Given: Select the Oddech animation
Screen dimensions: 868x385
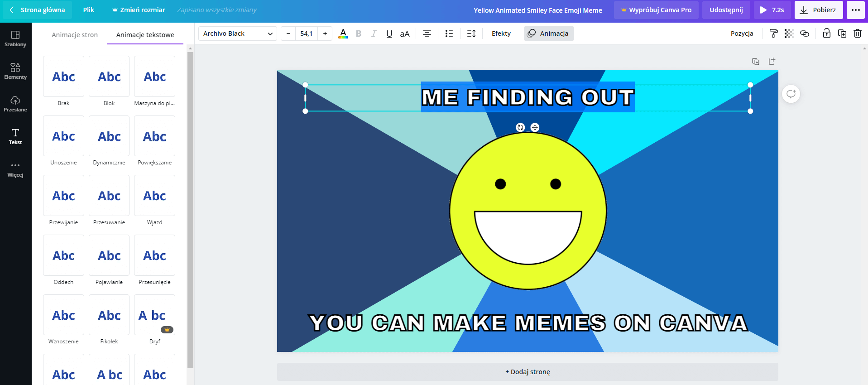Looking at the screenshot, I should click(63, 255).
